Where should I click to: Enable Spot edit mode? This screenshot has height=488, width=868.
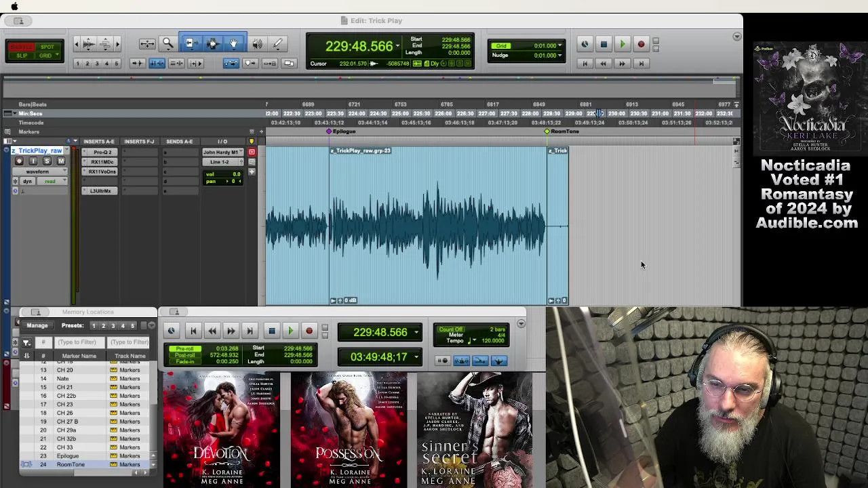tap(47, 47)
